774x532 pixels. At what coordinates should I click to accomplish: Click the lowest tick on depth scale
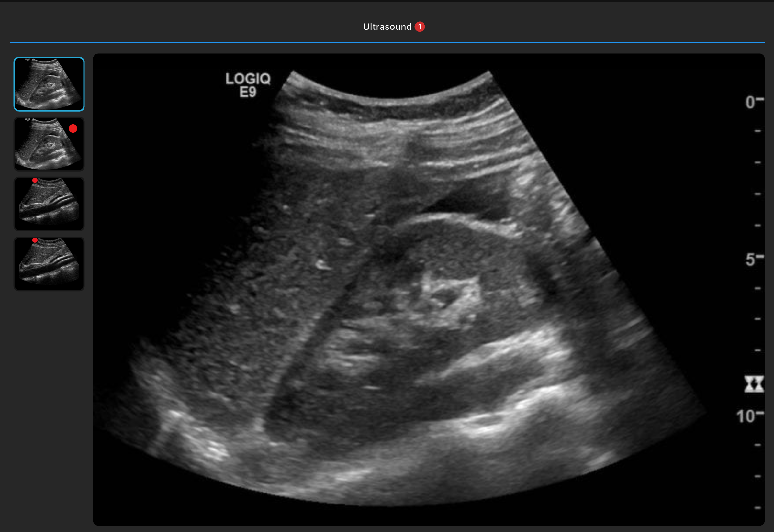pos(758,508)
